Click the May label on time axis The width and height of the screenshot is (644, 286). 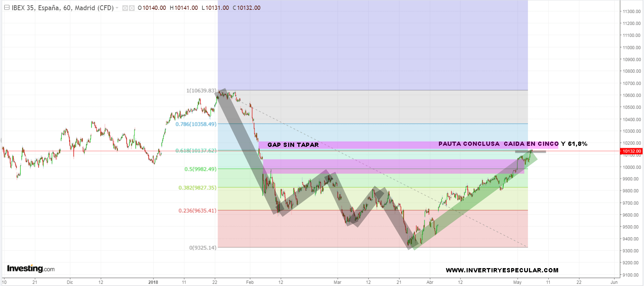coord(517,282)
